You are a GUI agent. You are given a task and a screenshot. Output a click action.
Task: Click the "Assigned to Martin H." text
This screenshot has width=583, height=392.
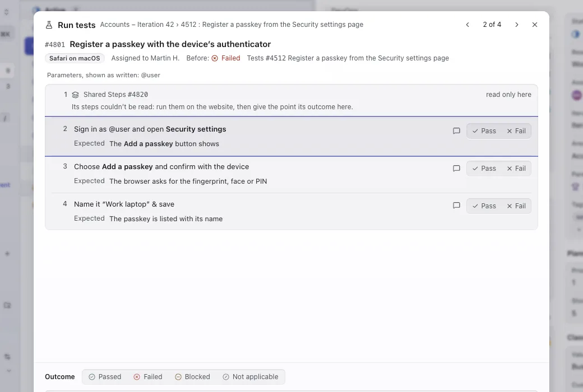point(145,58)
